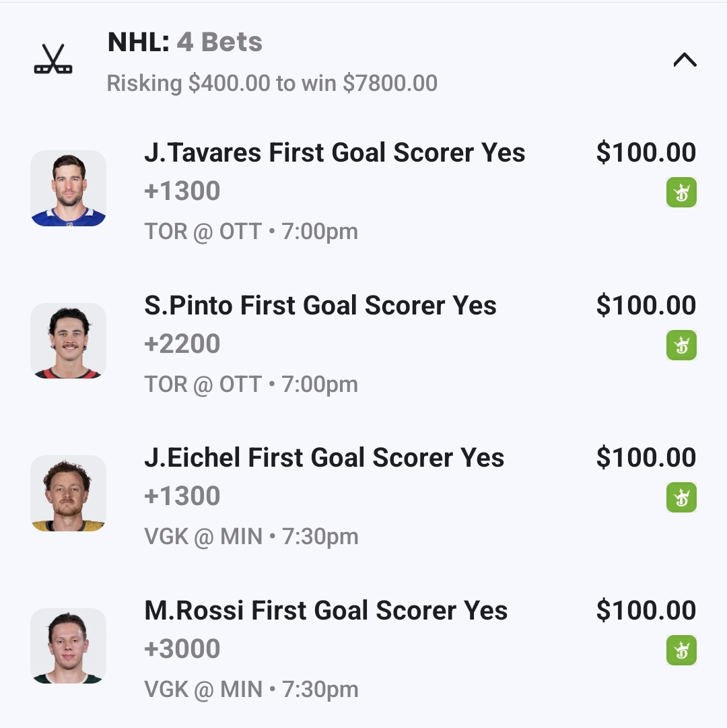
Task: Tap the DraftKings icon for Tavares bet
Action: (x=681, y=193)
